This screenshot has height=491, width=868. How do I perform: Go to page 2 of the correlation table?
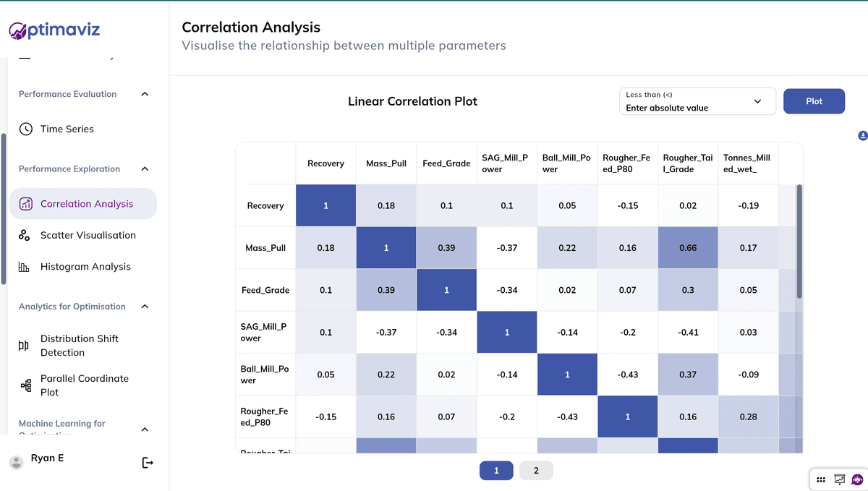tap(536, 471)
